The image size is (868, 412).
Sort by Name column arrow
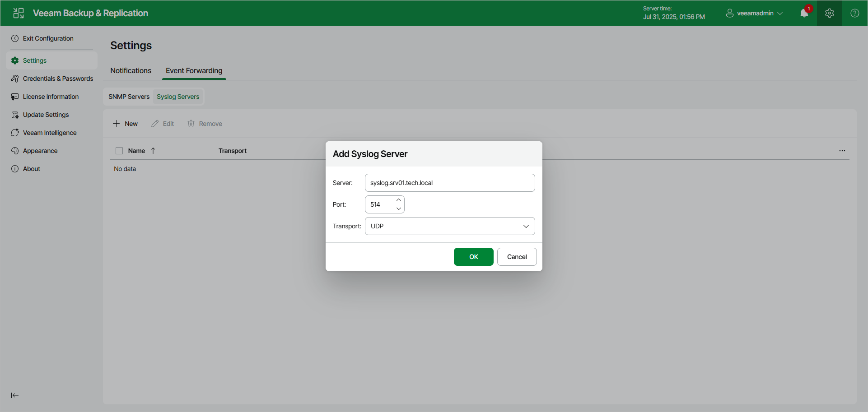coord(153,151)
